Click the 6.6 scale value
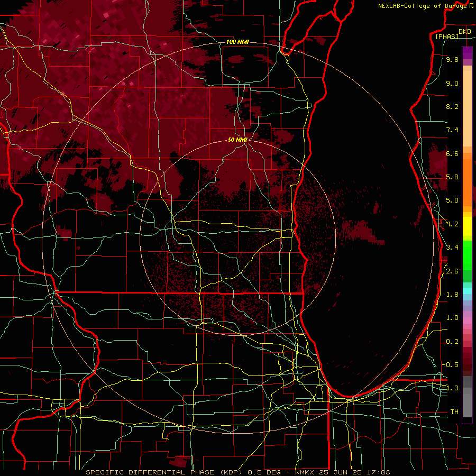This screenshot has width=476, height=476. [x=452, y=153]
